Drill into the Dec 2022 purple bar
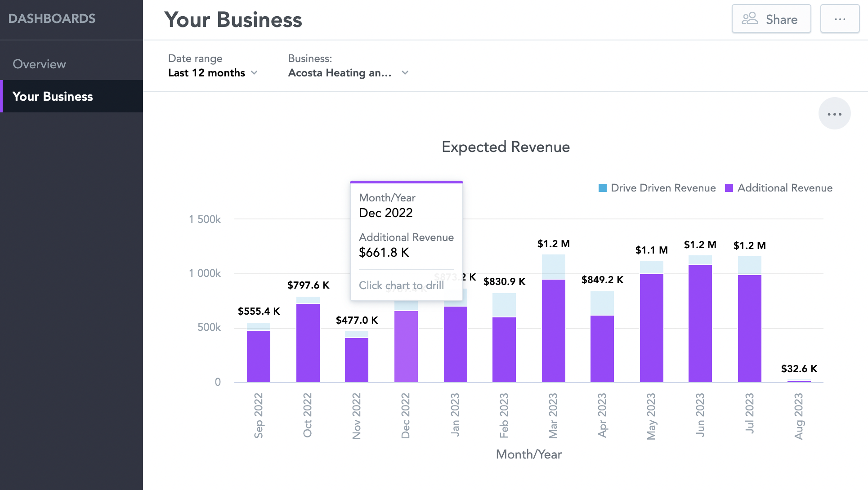The width and height of the screenshot is (868, 490). 406,346
